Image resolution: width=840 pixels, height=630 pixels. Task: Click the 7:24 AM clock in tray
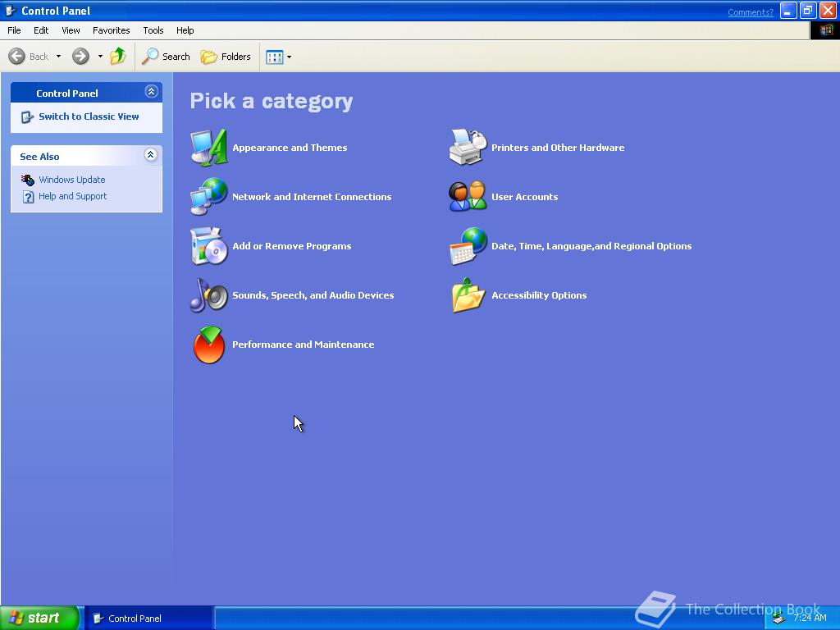[x=810, y=618]
